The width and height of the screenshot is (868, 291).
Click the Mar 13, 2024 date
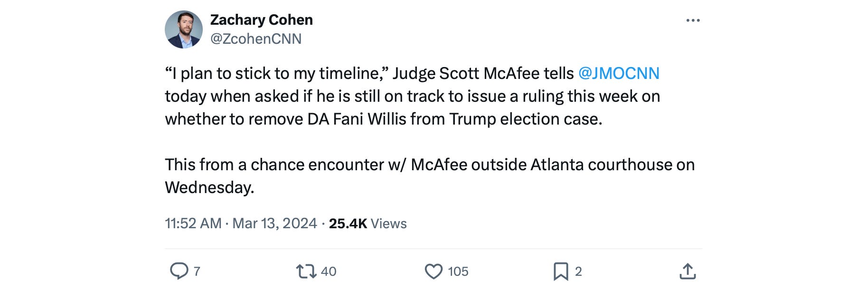pos(274,223)
